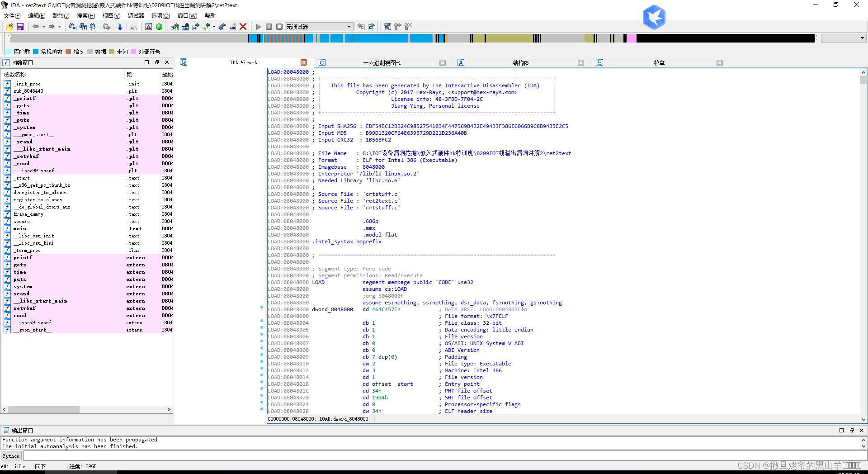Switch to the 十六进制视图-1 tab
This screenshot has height=474, width=868.
tap(382, 63)
